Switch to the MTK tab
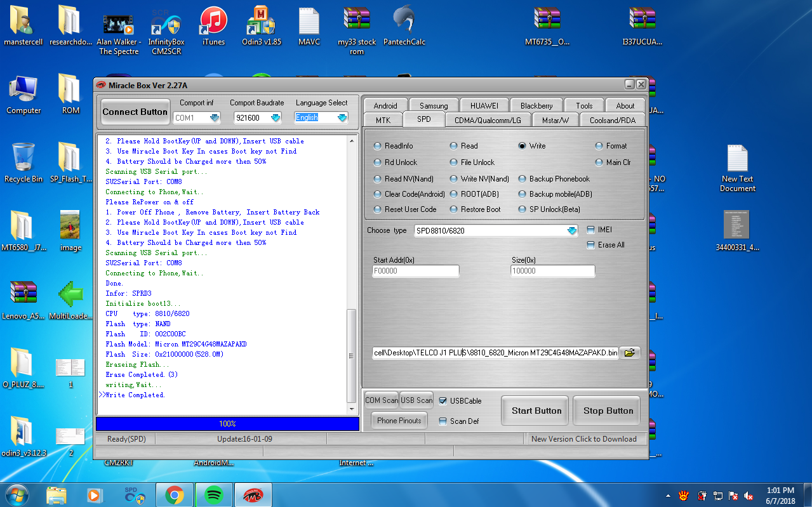 tap(383, 119)
